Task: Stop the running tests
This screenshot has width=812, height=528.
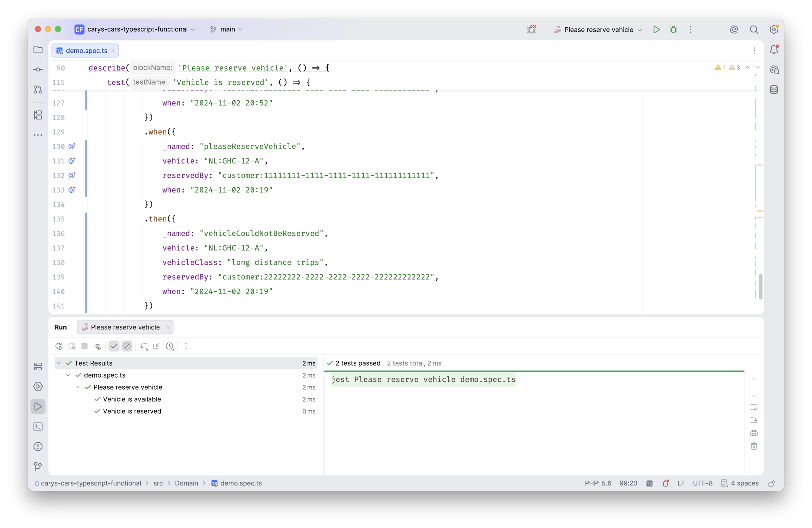Action: tap(84, 346)
